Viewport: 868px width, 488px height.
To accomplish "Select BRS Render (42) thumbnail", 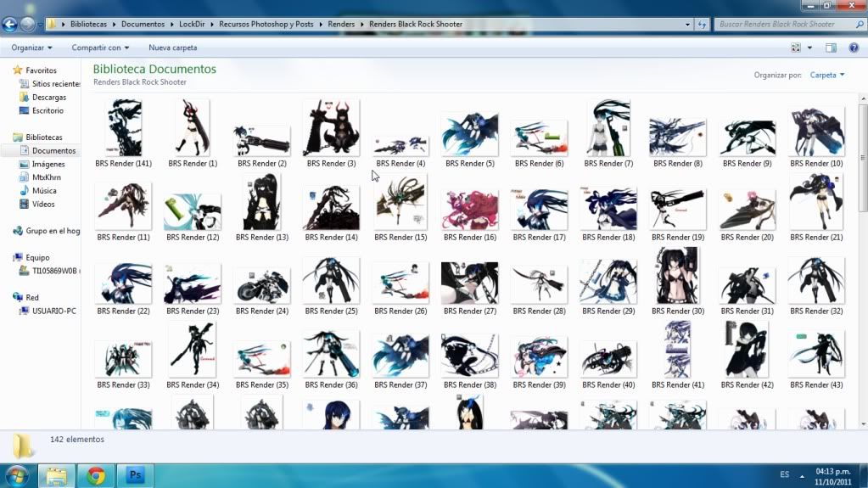I will pos(748,350).
